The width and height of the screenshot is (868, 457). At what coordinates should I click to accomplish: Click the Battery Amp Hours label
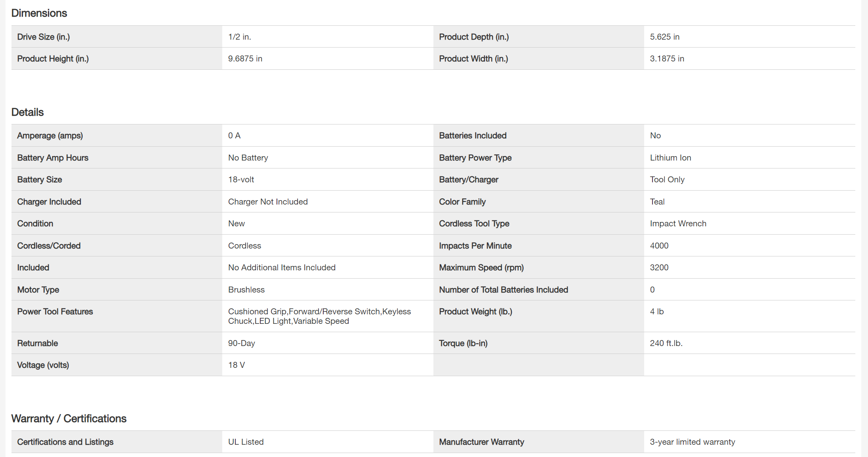point(53,158)
